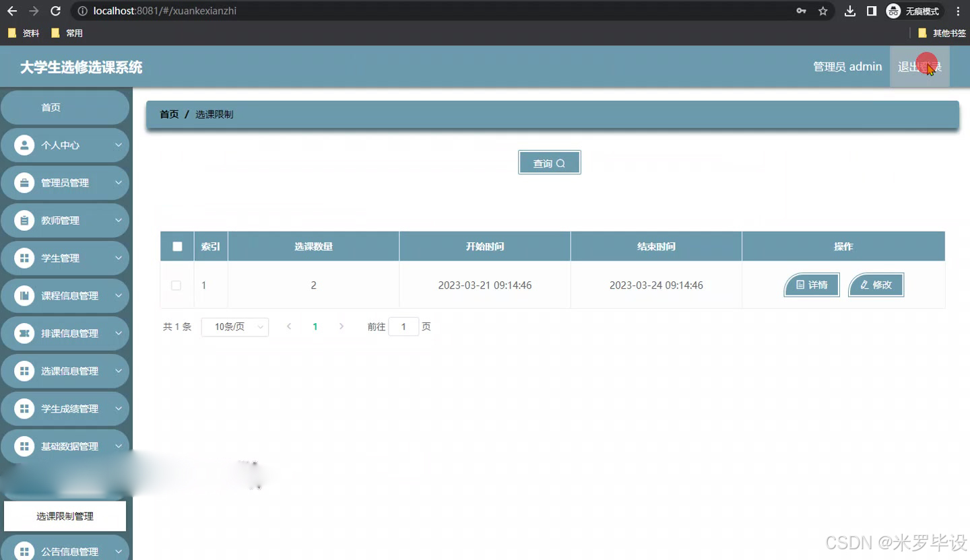Click the next page arrow in pagination
This screenshot has height=560, width=970.
point(342,326)
